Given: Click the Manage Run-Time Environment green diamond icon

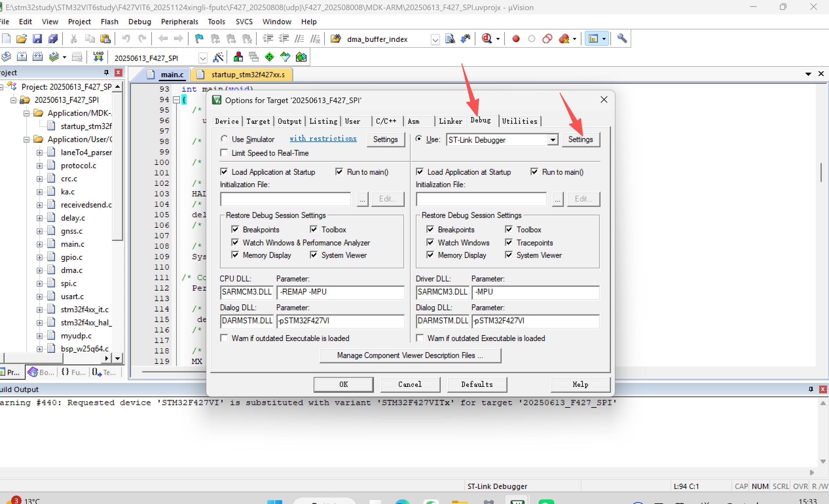Looking at the screenshot, I should pos(269,57).
